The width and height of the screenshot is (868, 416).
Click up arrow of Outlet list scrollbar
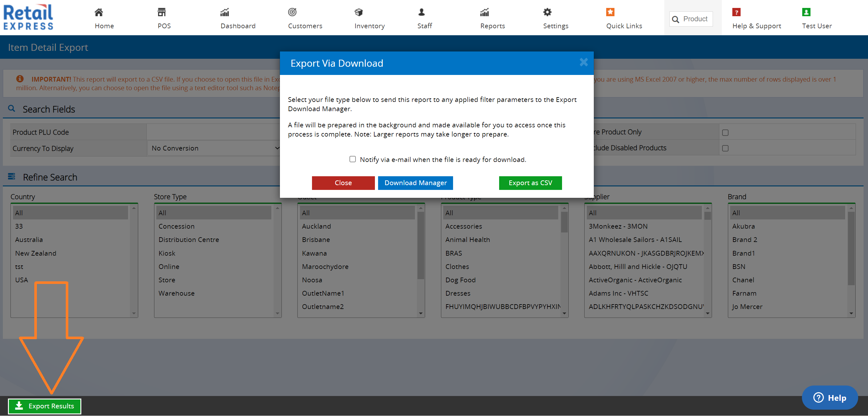(x=421, y=208)
